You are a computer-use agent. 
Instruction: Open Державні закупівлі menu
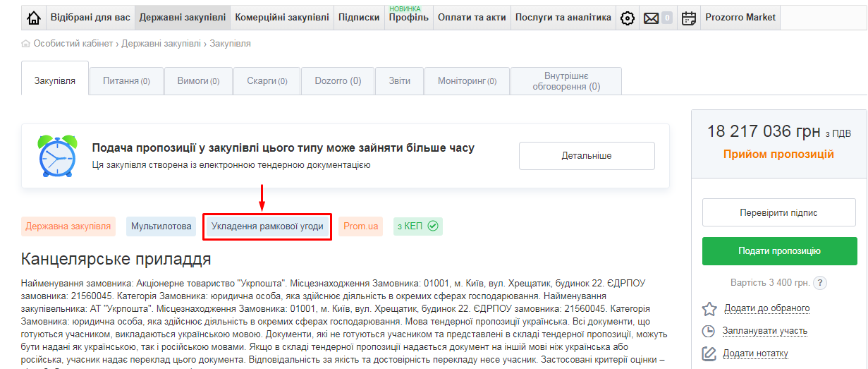[x=183, y=18]
